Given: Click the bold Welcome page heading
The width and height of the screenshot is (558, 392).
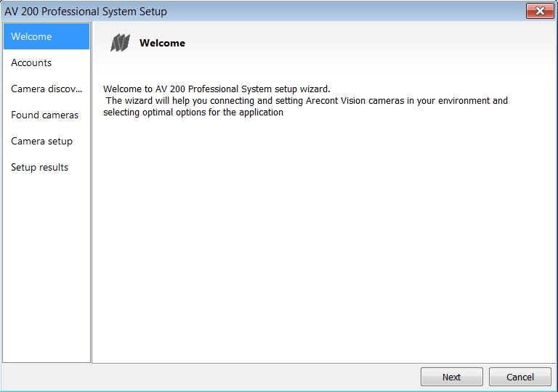Looking at the screenshot, I should point(162,43).
